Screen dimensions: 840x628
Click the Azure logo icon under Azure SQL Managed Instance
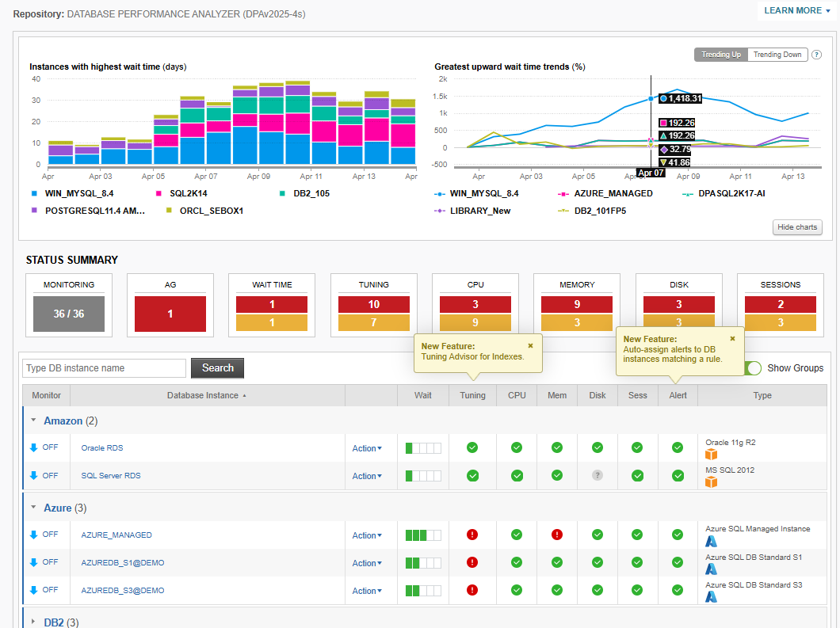click(711, 541)
